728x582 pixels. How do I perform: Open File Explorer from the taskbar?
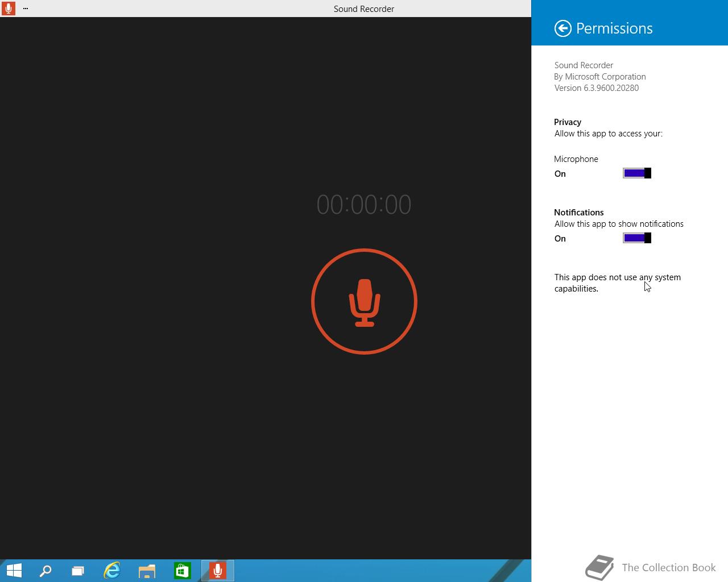[x=147, y=570]
